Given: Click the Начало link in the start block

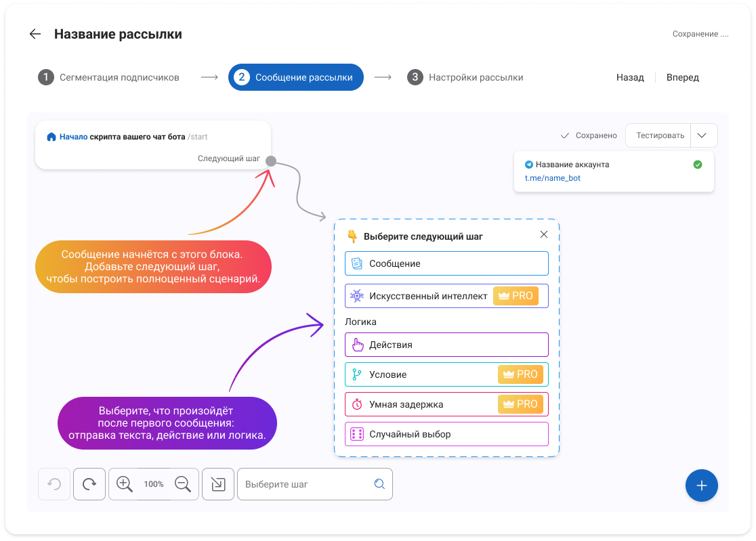Looking at the screenshot, I should pyautogui.click(x=74, y=137).
